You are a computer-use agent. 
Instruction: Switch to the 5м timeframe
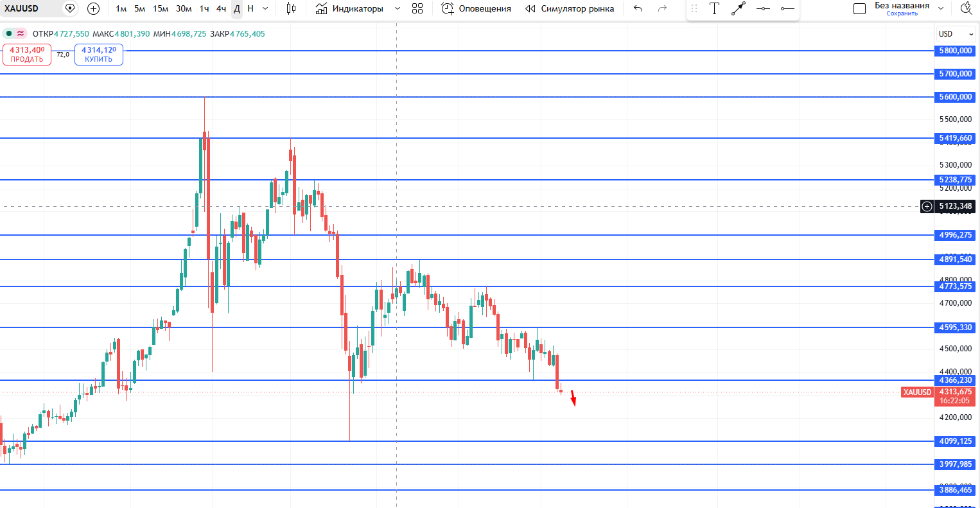tap(139, 8)
